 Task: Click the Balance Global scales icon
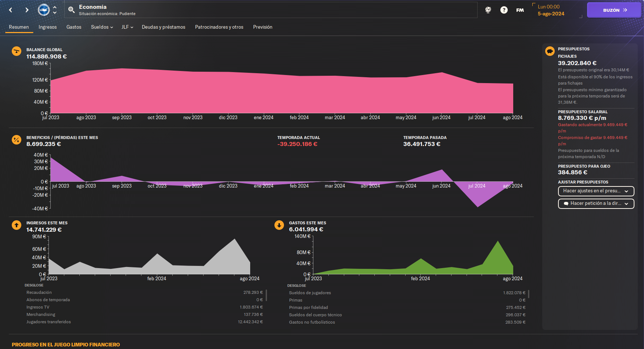[x=17, y=51]
